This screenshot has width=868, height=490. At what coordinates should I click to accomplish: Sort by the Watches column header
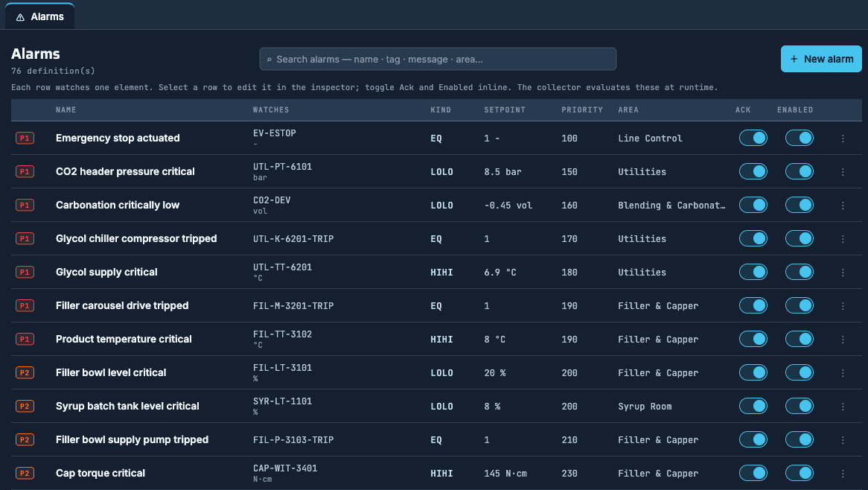point(271,109)
